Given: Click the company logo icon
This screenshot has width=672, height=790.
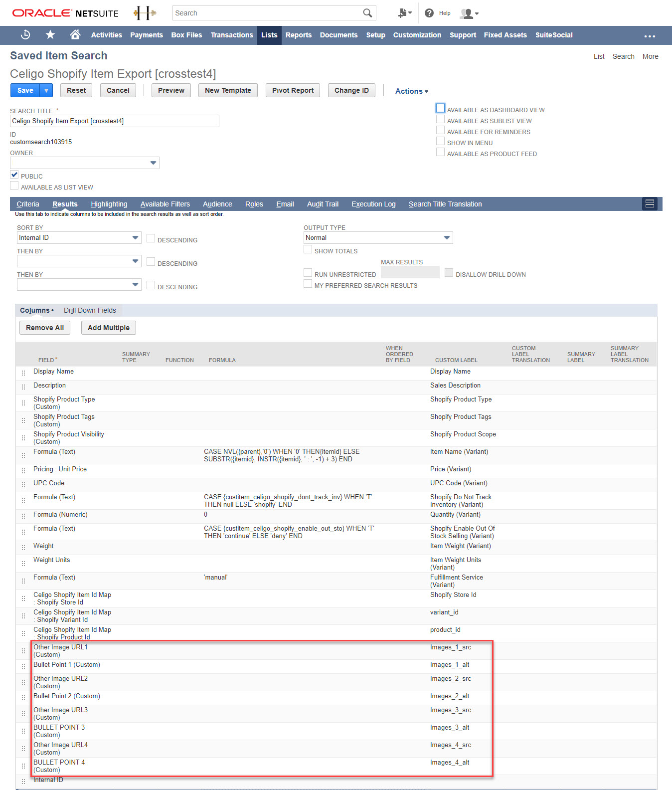Looking at the screenshot, I should 145,13.
